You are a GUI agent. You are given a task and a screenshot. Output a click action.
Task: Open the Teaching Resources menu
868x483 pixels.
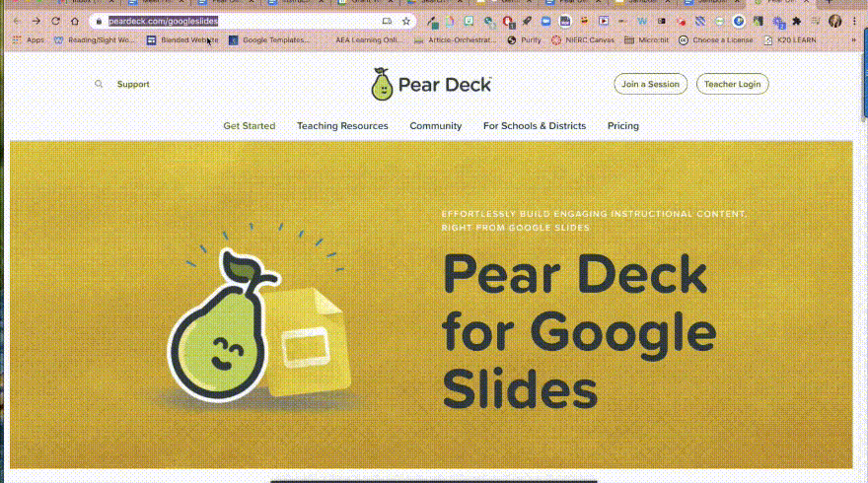342,126
